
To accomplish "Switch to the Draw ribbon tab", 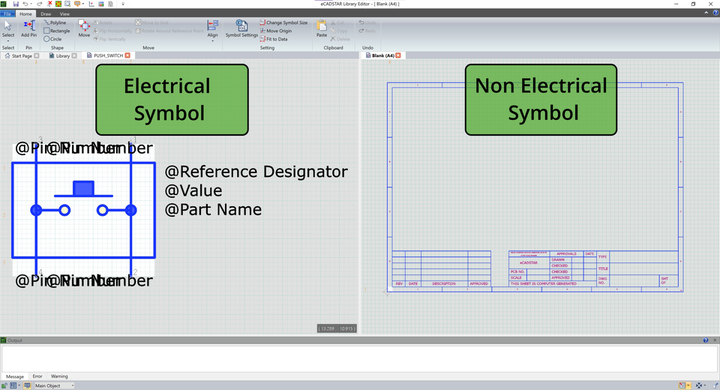I will click(x=46, y=14).
